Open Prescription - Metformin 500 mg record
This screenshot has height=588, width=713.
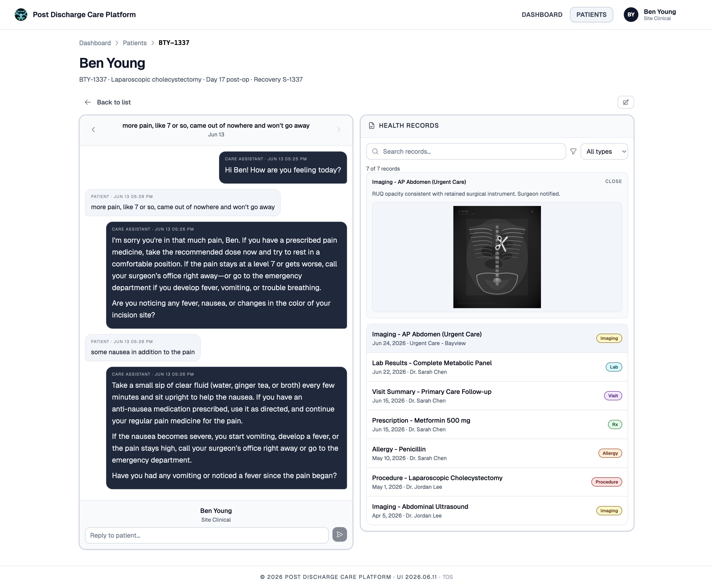click(497, 425)
